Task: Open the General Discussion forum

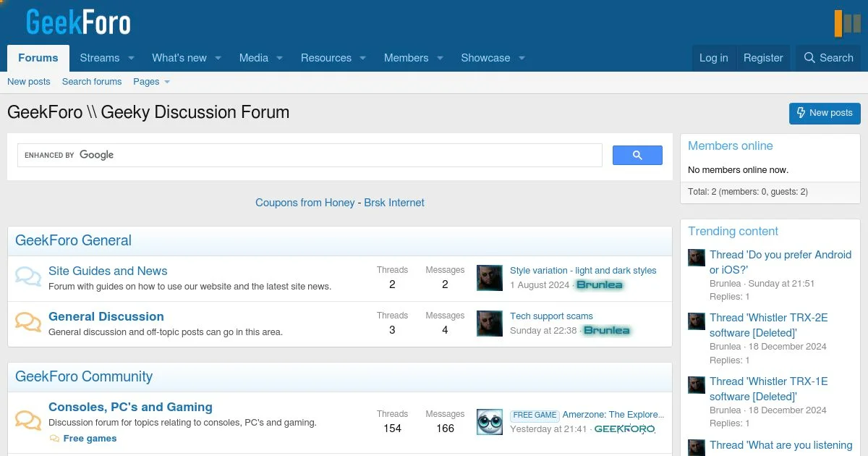Action: [106, 317]
